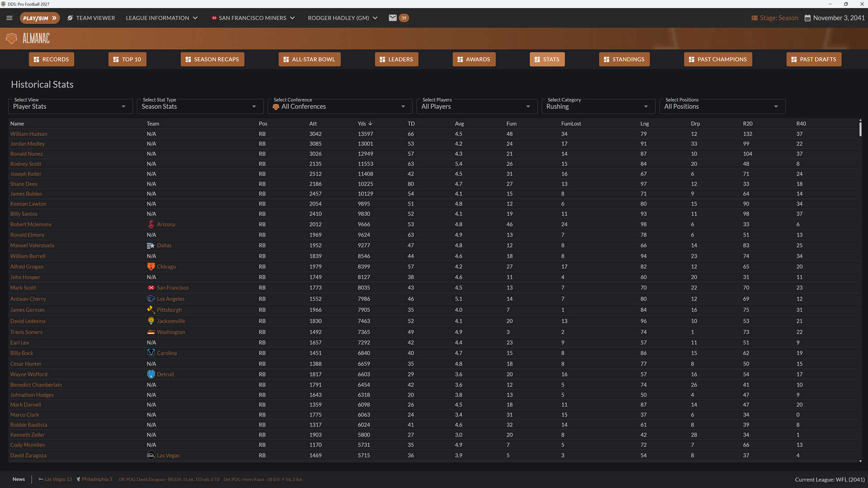Viewport: 868px width, 488px height.
Task: Click the San Francisco logo in Mark Scott row
Action: coord(151,288)
